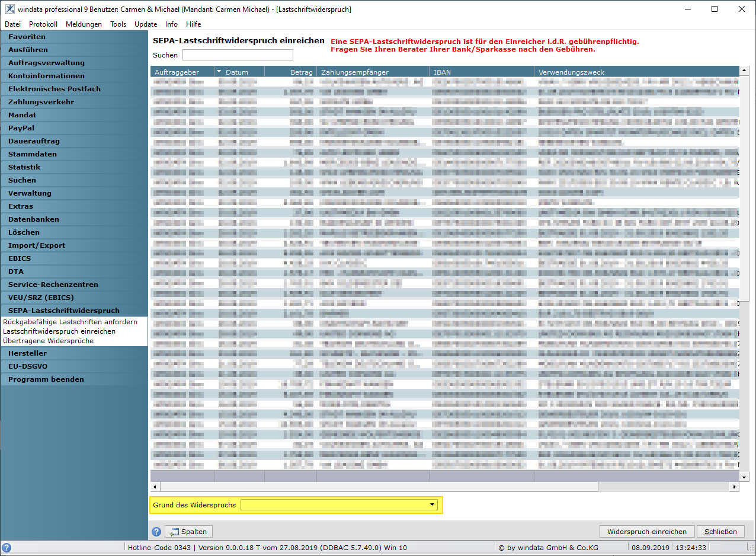Click the Hotline-Code 0343 status text

coord(159,548)
